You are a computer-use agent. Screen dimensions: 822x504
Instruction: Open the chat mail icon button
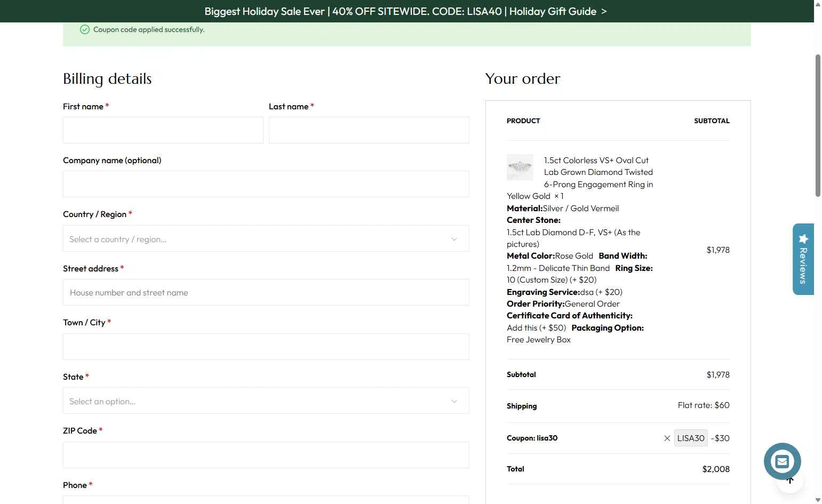tap(782, 461)
